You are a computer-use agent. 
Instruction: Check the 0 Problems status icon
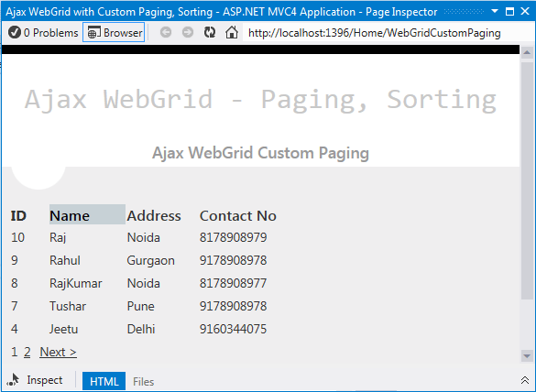[15, 33]
